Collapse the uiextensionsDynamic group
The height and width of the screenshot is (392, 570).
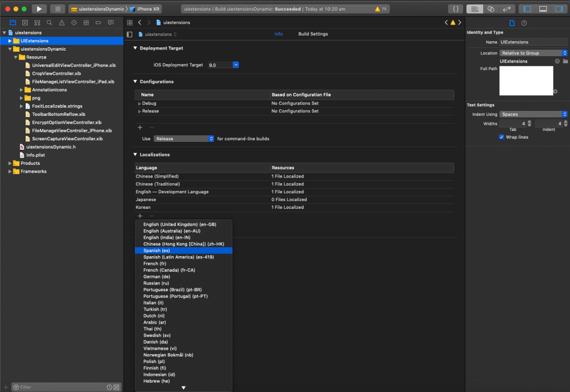pos(10,49)
